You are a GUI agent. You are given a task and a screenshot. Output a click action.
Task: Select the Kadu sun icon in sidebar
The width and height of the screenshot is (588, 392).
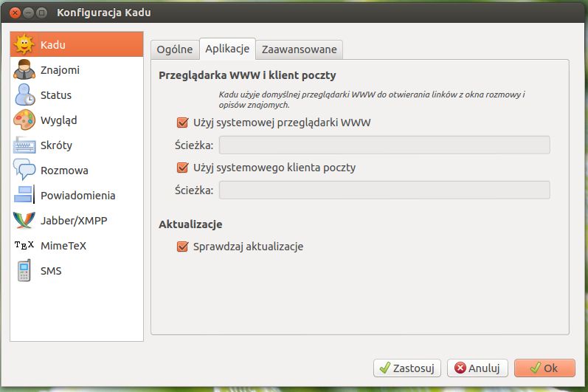[x=24, y=44]
